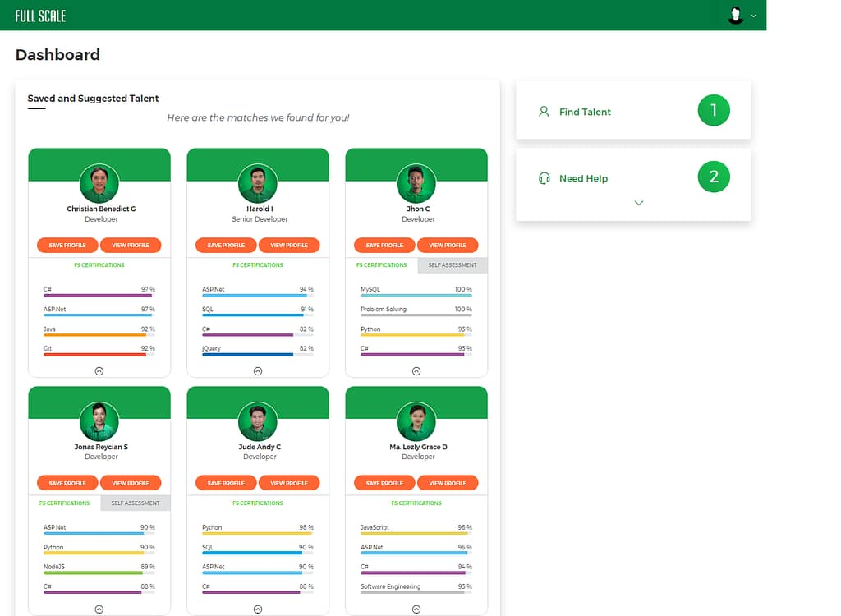This screenshot has width=841, height=616.
Task: Click Harold I's profile photo
Action: (x=258, y=182)
